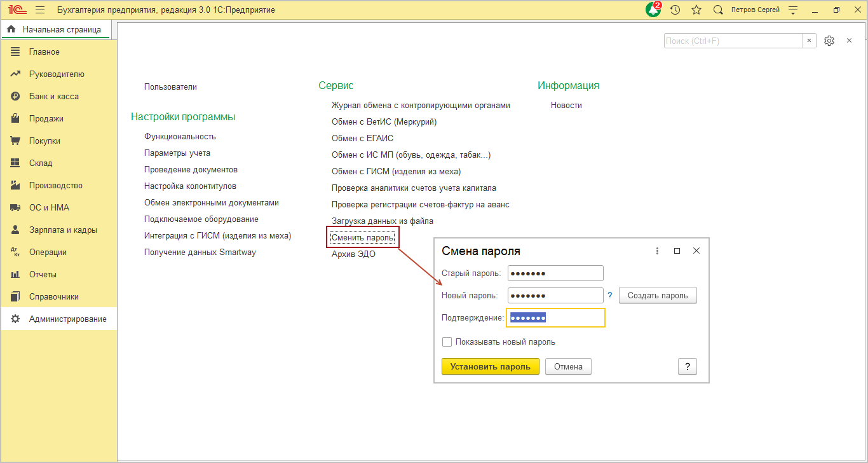This screenshot has width=868, height=463.
Task: Open Настройка колонтитулов link
Action: [x=190, y=186]
